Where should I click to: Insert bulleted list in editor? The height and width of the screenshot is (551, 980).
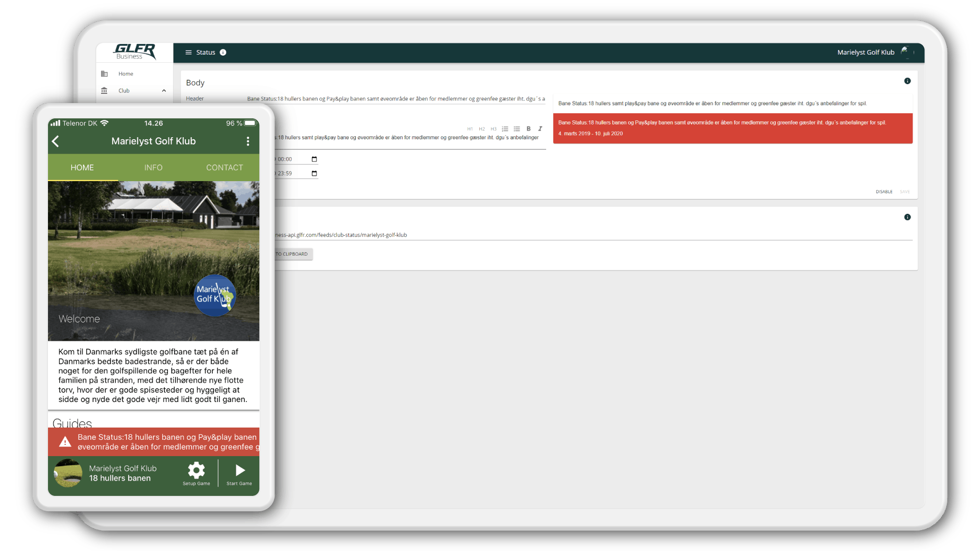(517, 129)
